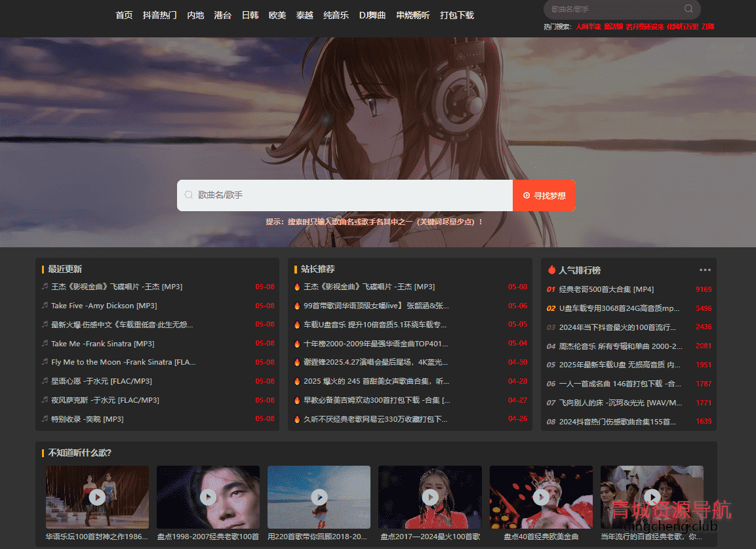Open the DJ舞曲 category
The width and height of the screenshot is (756, 549).
[x=372, y=16]
